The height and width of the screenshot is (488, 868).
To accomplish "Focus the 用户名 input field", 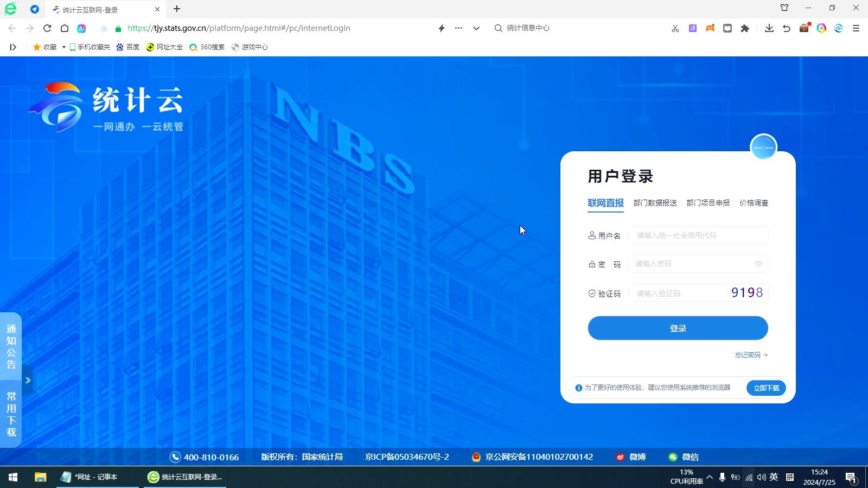I will 698,235.
